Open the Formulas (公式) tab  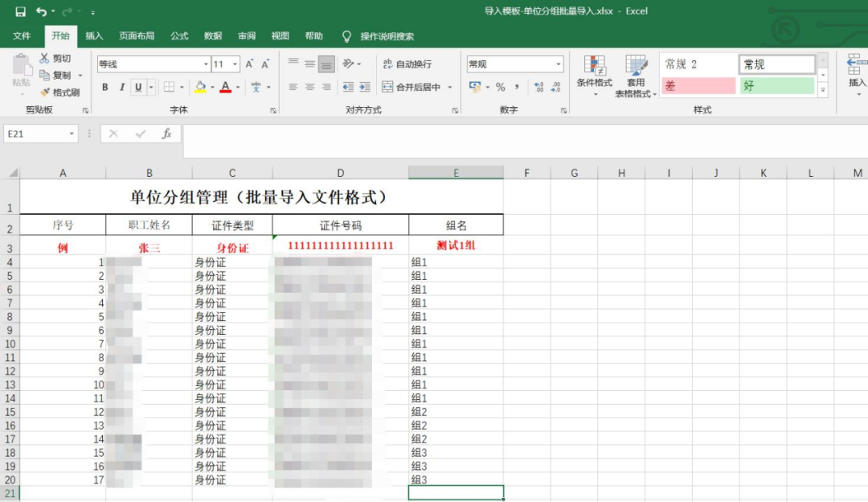[179, 36]
